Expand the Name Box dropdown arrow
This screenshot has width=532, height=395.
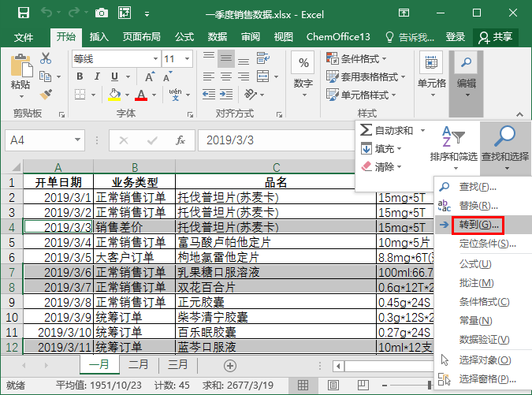(78, 140)
